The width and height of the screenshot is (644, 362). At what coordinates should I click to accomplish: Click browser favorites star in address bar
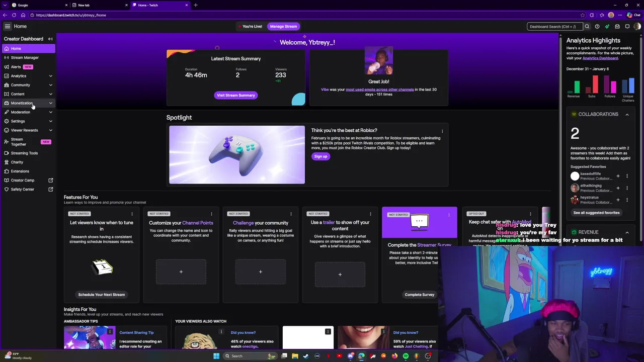(x=583, y=15)
